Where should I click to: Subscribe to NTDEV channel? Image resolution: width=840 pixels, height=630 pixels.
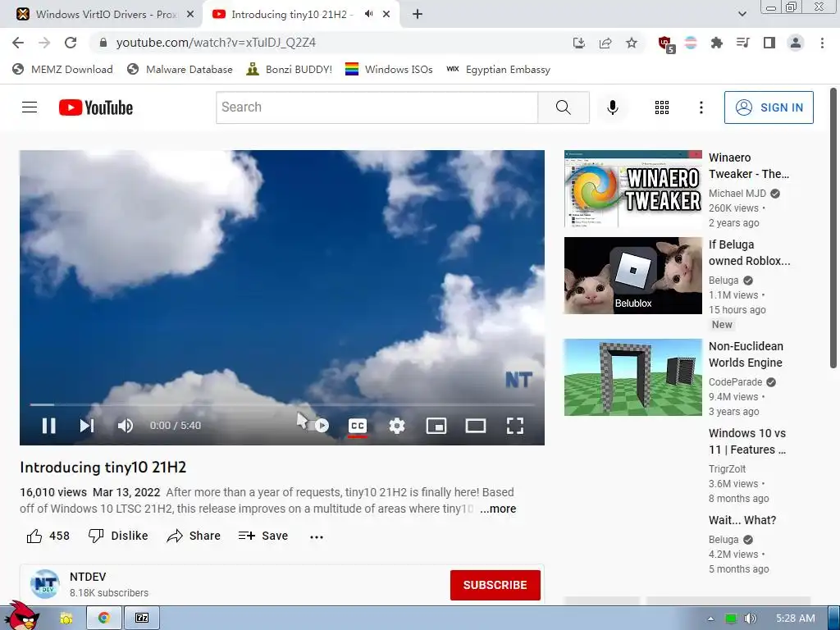coord(495,585)
